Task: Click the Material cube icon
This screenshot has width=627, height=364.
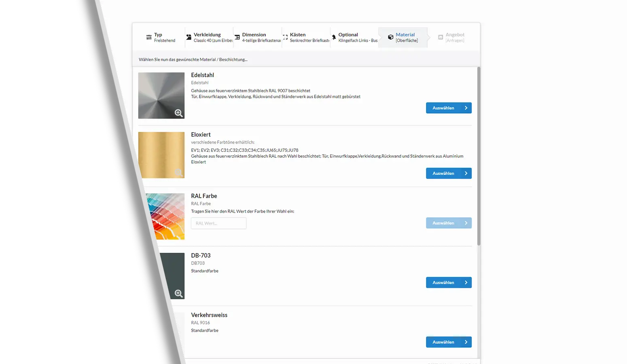Action: point(390,37)
